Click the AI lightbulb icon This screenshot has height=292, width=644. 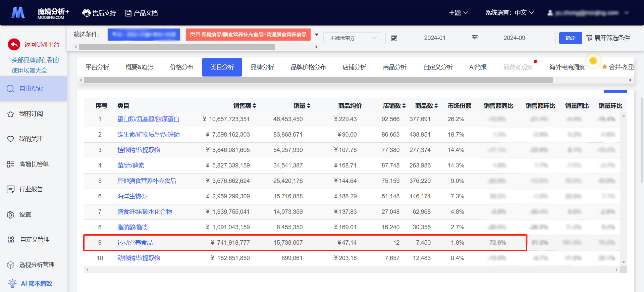[x=12, y=284]
